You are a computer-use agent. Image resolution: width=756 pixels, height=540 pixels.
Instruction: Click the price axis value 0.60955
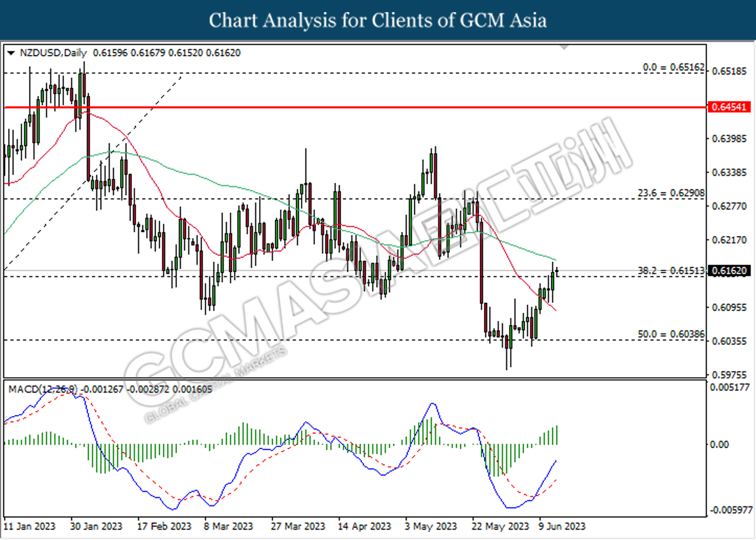[x=729, y=308]
